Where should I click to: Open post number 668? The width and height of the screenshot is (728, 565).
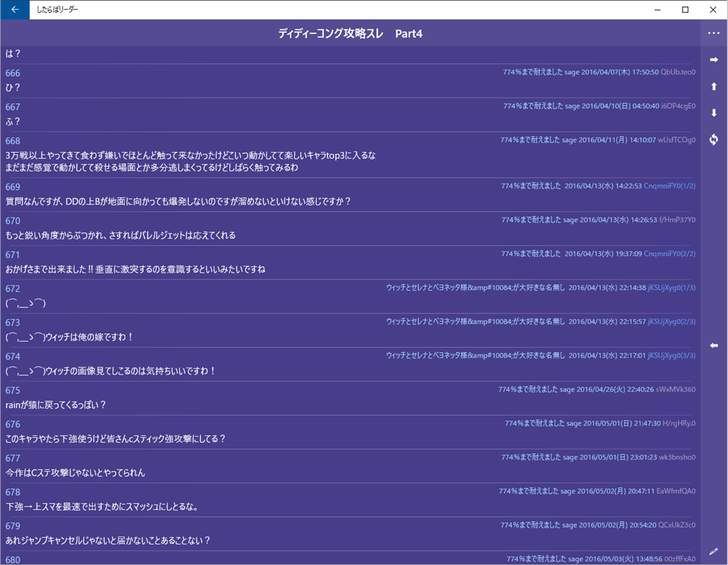pyautogui.click(x=13, y=141)
